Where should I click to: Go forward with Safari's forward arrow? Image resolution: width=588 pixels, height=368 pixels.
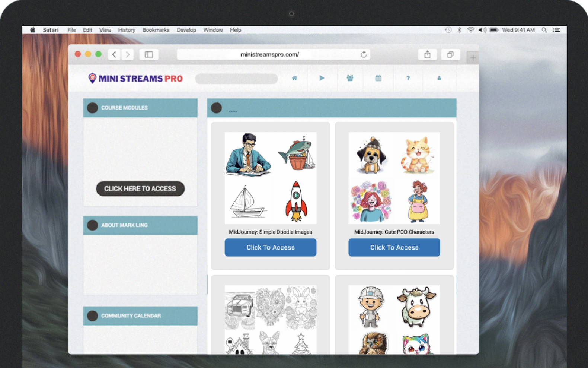click(128, 54)
